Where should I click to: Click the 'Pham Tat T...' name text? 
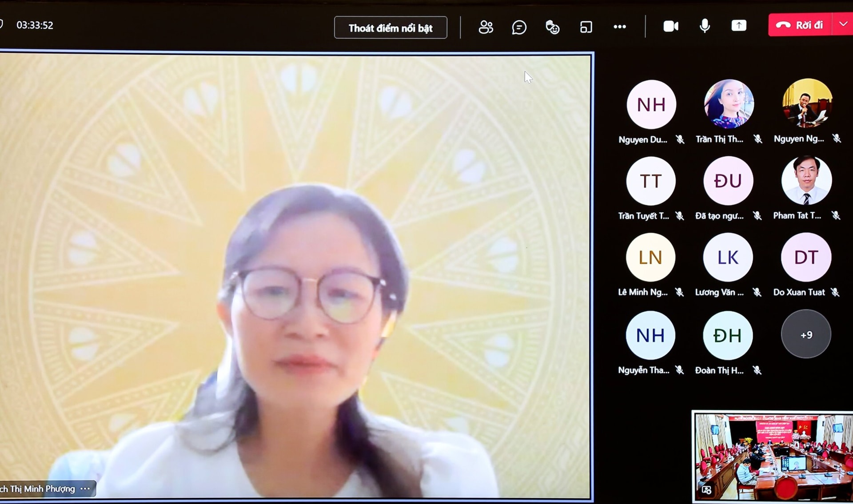pos(797,215)
